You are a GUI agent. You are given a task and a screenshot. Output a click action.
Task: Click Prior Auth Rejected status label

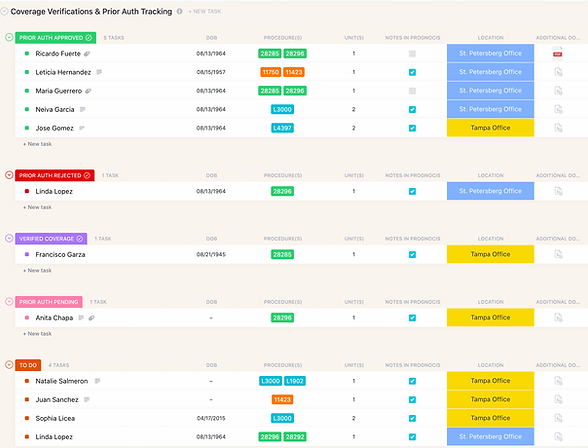pos(54,175)
